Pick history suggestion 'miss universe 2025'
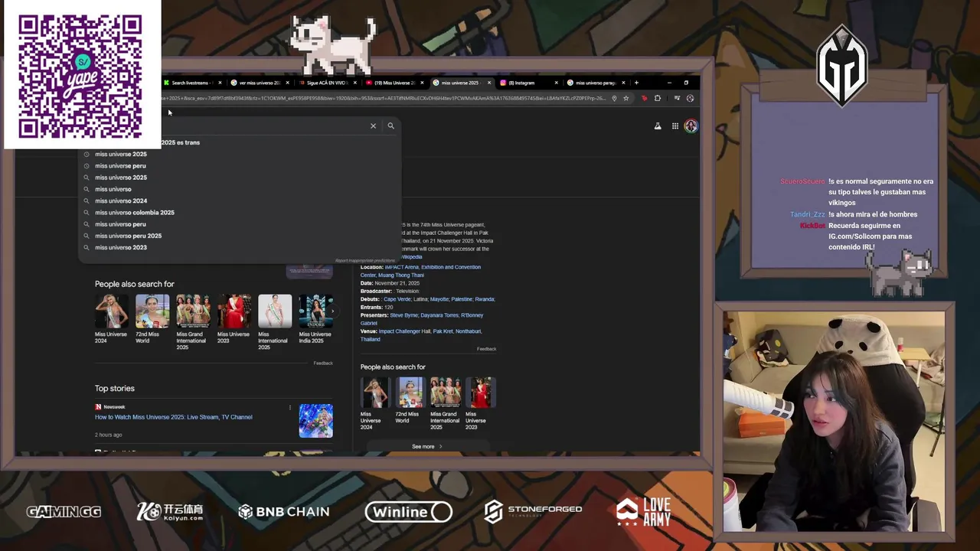 [x=121, y=154]
